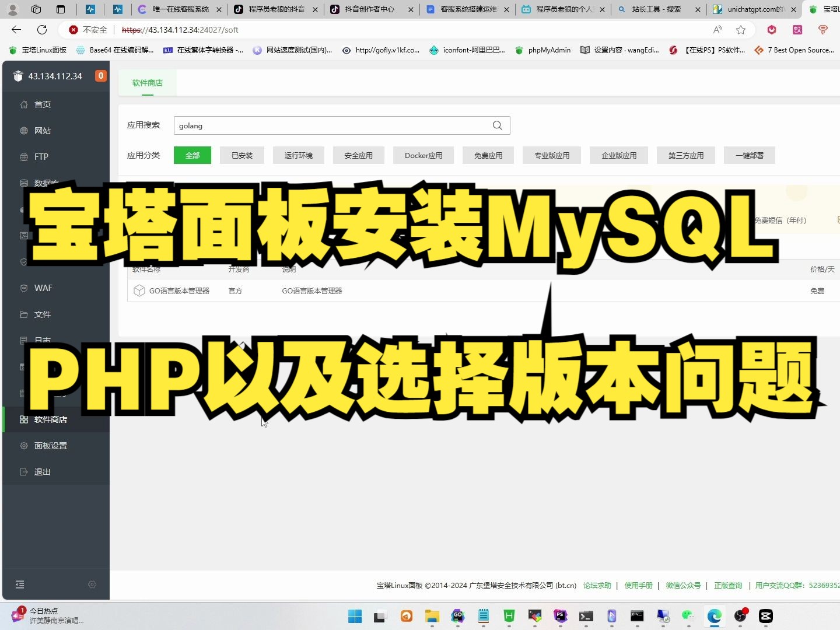
Task: Open WeChat from the taskbar
Action: (688, 616)
